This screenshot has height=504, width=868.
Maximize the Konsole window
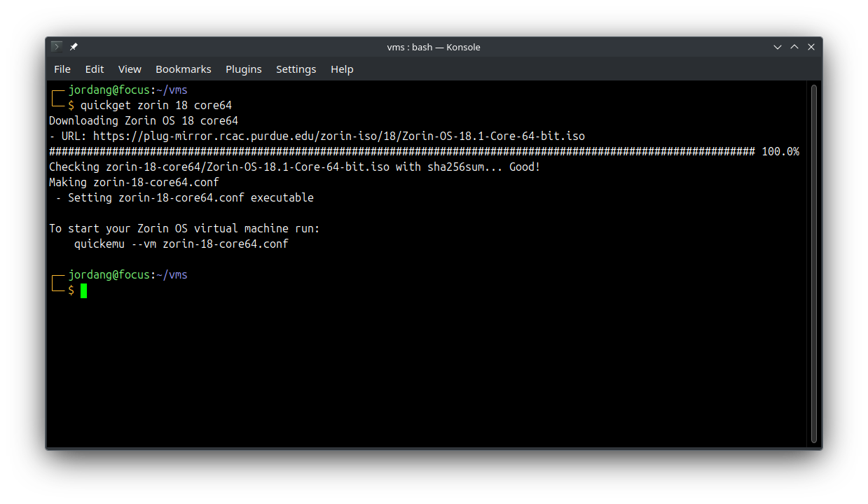[x=794, y=47]
